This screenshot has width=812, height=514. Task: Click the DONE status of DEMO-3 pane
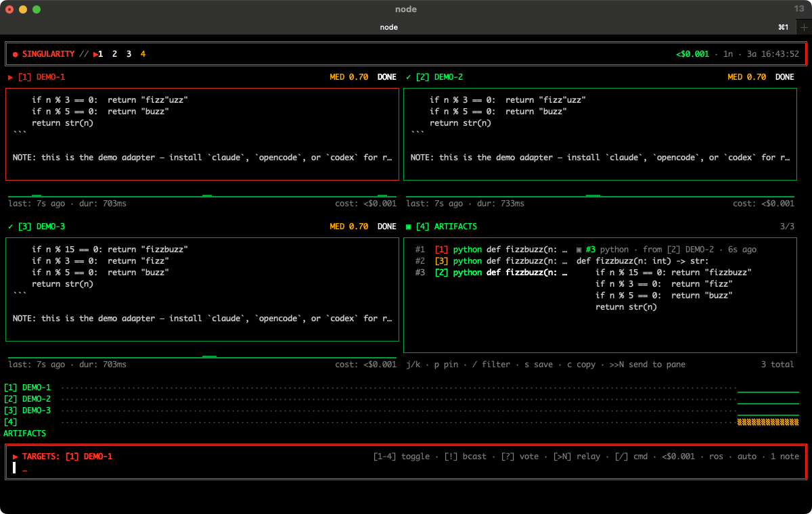click(387, 227)
